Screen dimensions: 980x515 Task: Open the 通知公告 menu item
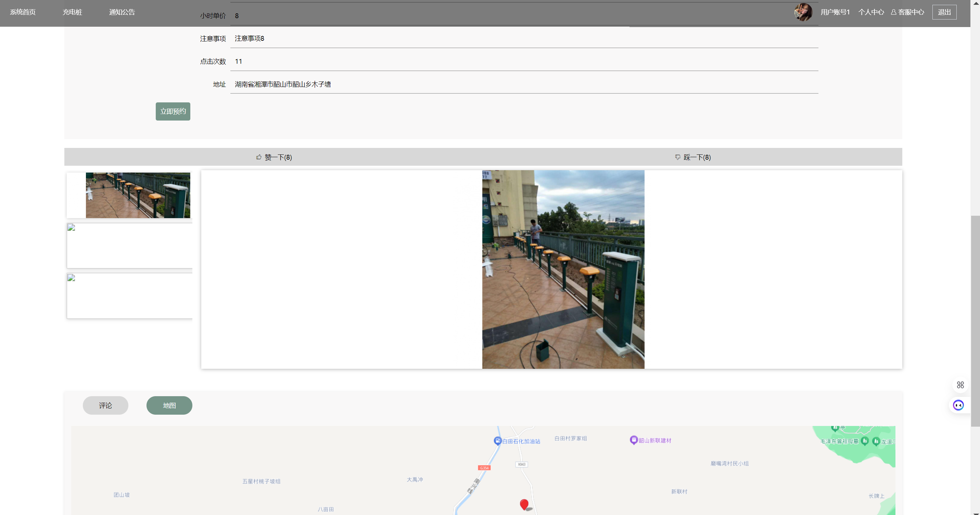click(122, 12)
